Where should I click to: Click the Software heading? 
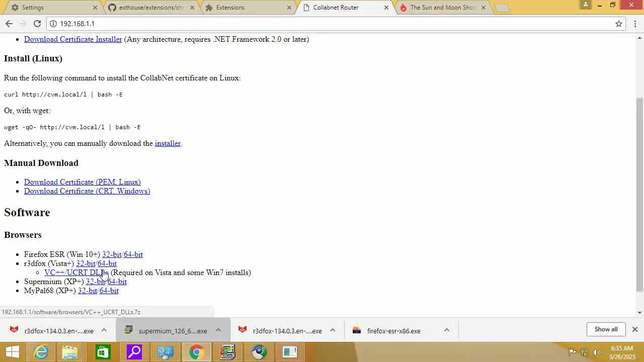tap(27, 212)
